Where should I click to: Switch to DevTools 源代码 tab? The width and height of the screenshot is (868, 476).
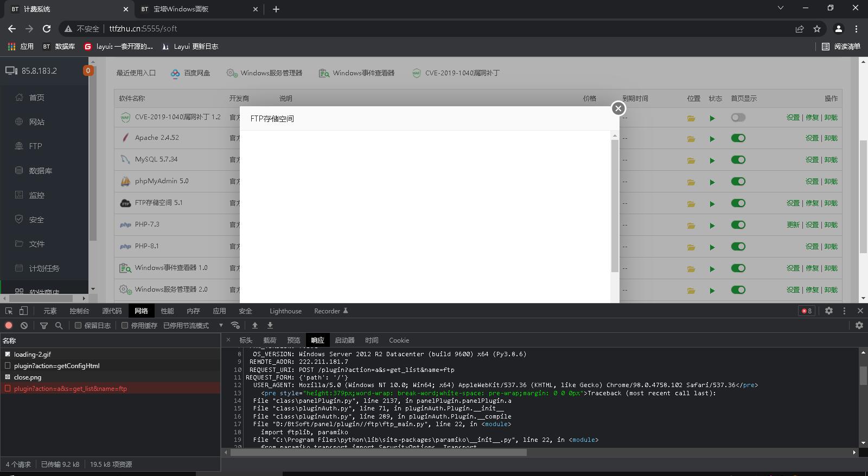point(112,311)
